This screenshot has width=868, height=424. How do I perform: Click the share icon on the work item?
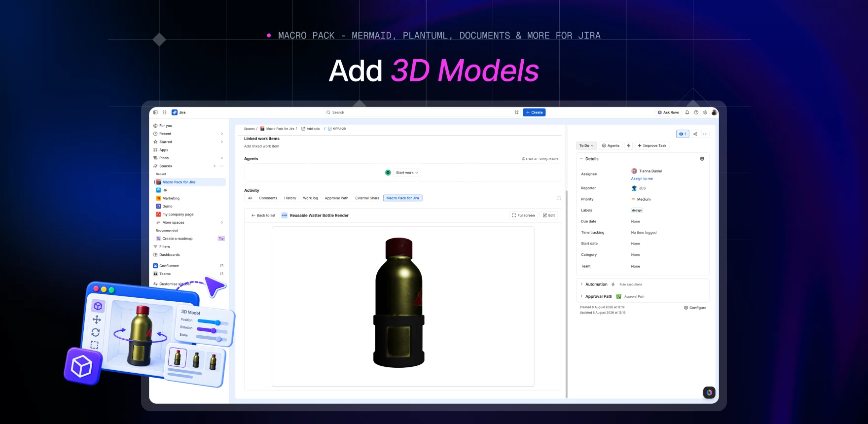695,134
